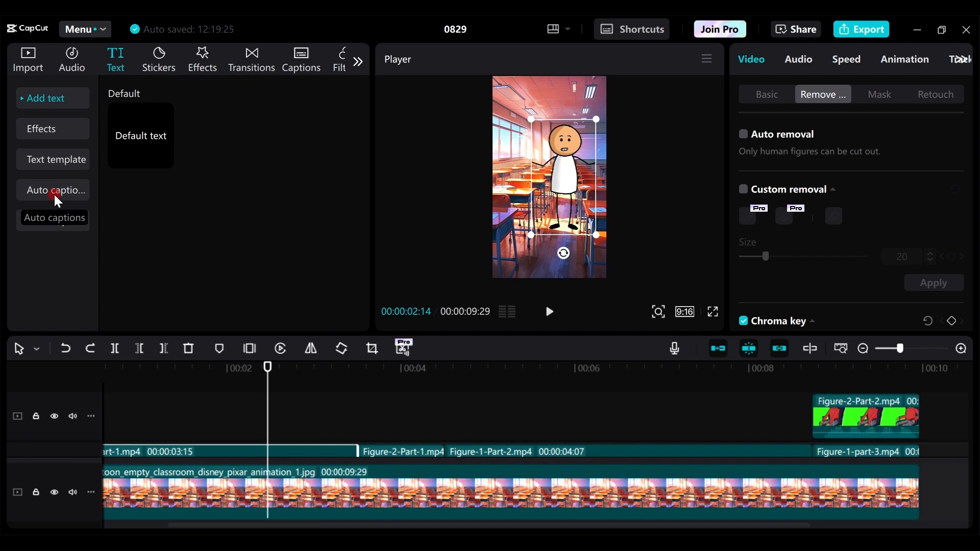Open the Player hamburger menu
The image size is (980, 551).
coord(706,59)
